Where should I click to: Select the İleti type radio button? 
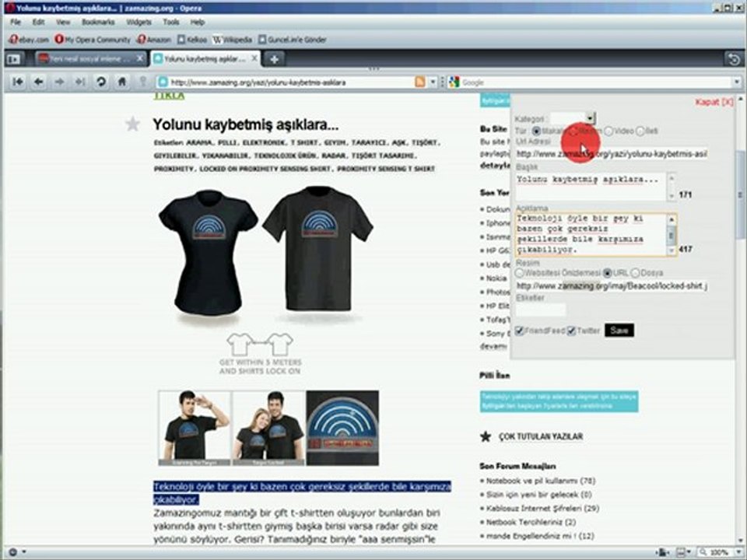[x=640, y=131]
